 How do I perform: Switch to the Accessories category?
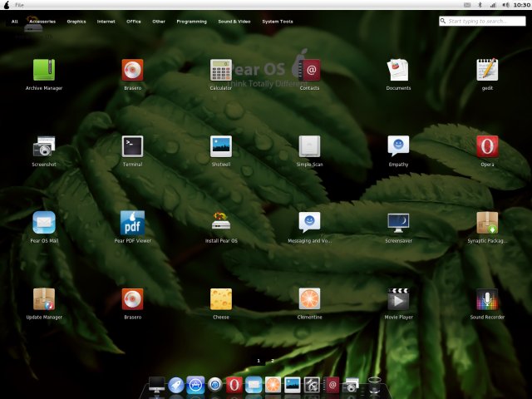[42, 22]
